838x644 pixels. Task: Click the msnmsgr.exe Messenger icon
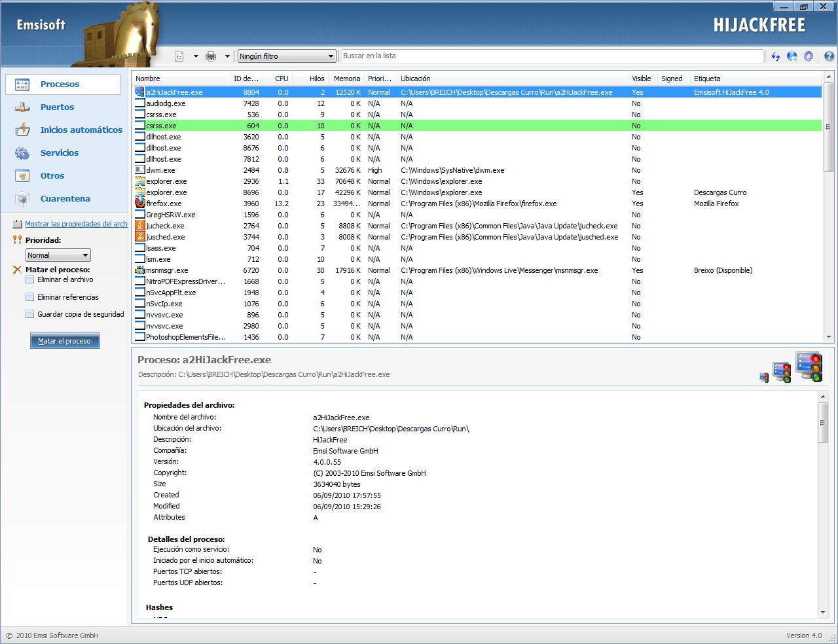tap(139, 270)
